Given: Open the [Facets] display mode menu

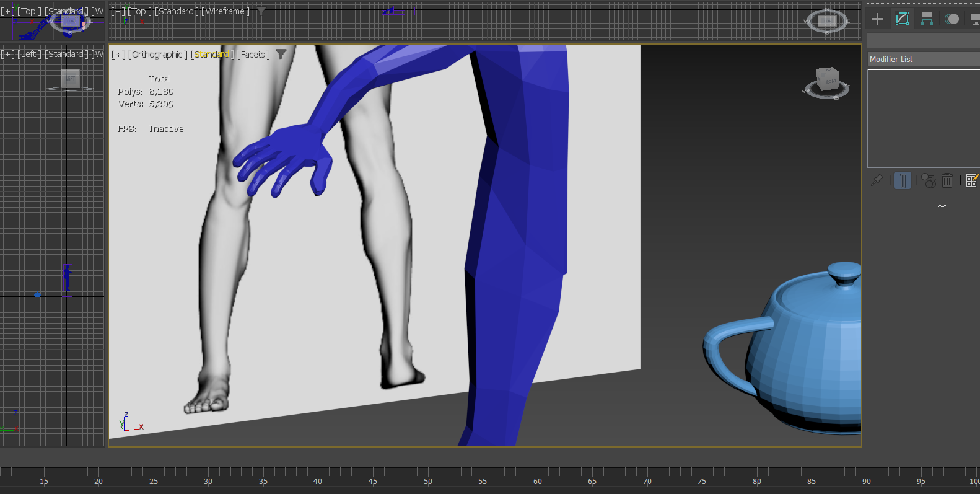Looking at the screenshot, I should pos(253,55).
